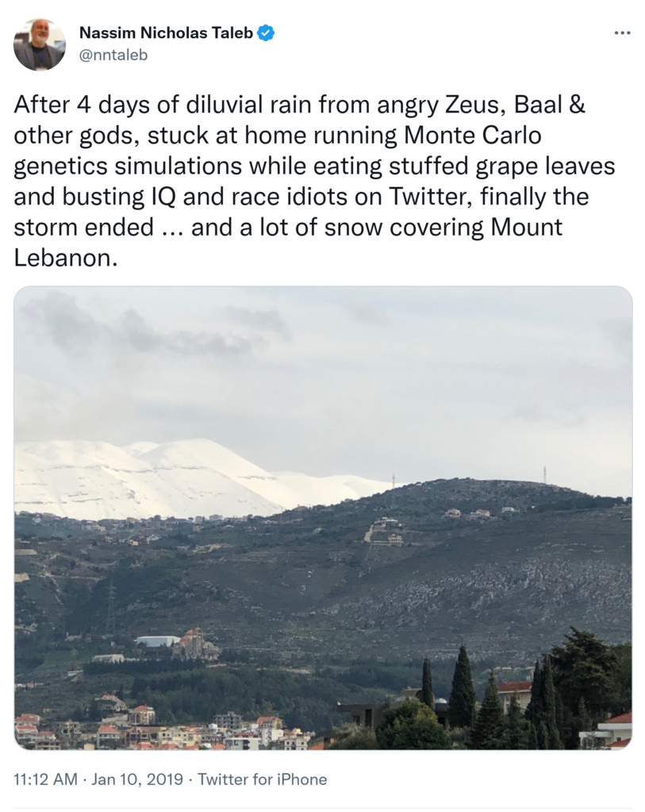Image resolution: width=645 pixels, height=812 pixels.
Task: Click the blue verified badge
Action: tap(267, 33)
